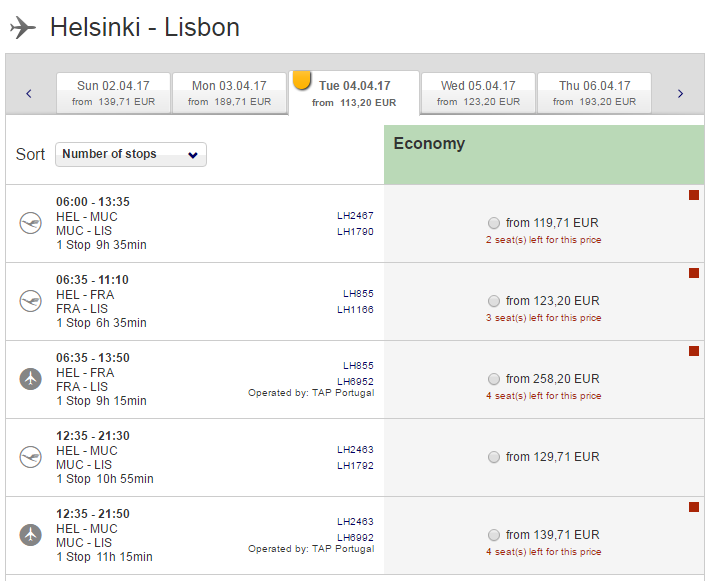Show earlier dates with the left arrow
711x581 pixels.
pyautogui.click(x=29, y=94)
